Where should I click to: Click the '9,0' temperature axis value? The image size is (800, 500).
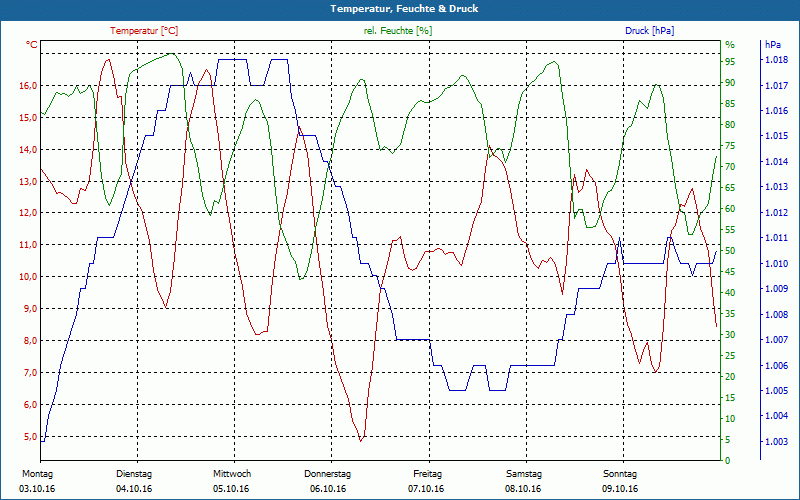[x=31, y=309]
